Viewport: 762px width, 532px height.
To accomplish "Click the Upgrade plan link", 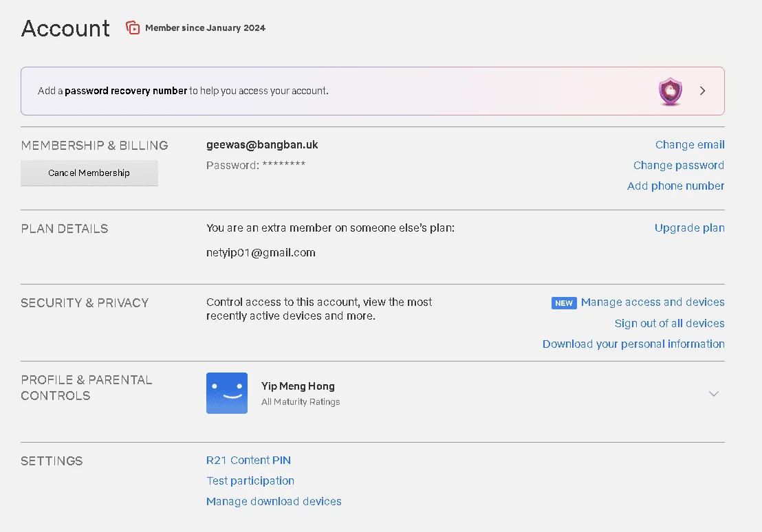I will pos(689,228).
